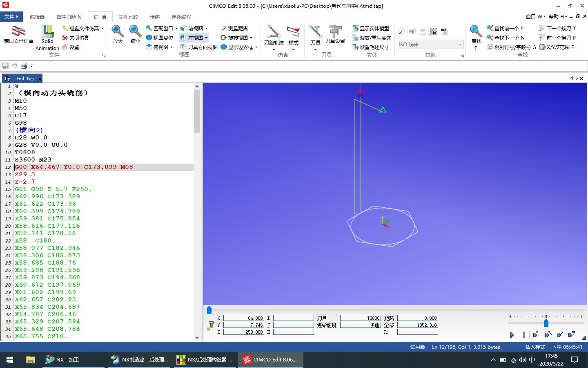Switch to the 数控功能 N tab
The height and width of the screenshot is (368, 588).
point(69,17)
